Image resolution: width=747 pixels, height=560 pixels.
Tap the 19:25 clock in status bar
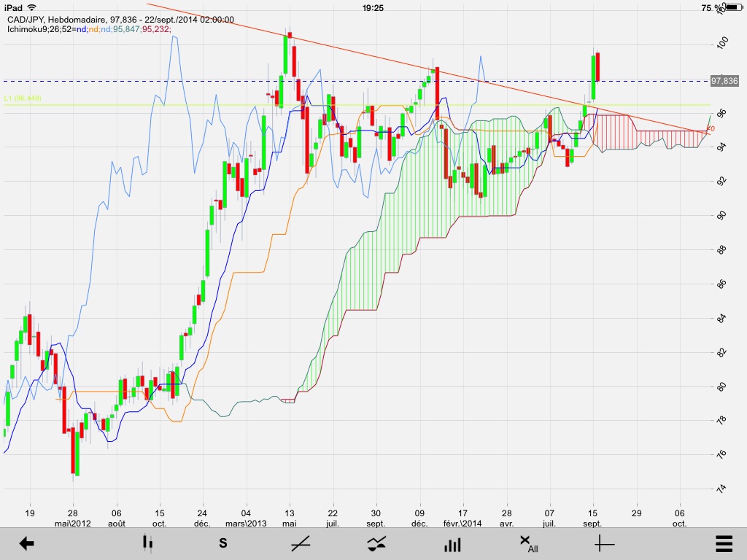pos(373,7)
